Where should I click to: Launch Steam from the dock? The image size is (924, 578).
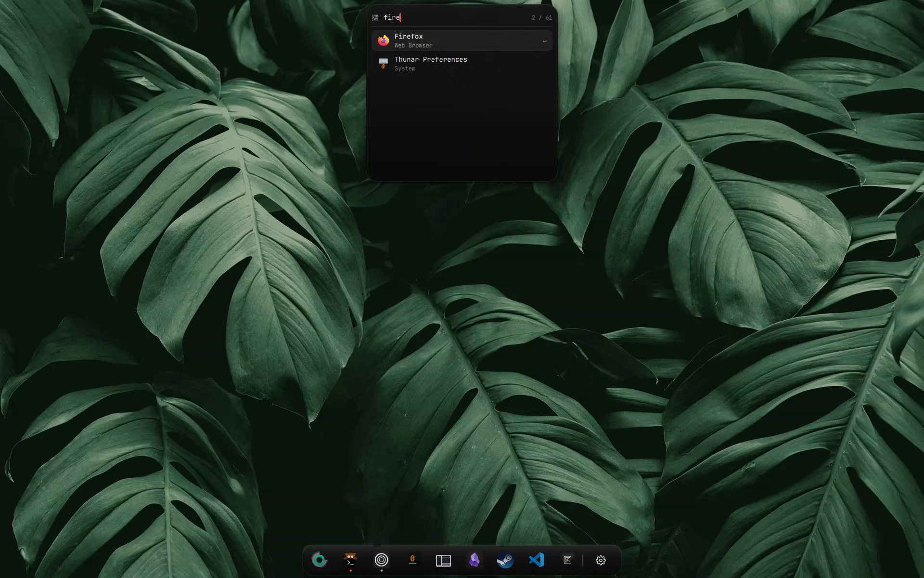505,560
